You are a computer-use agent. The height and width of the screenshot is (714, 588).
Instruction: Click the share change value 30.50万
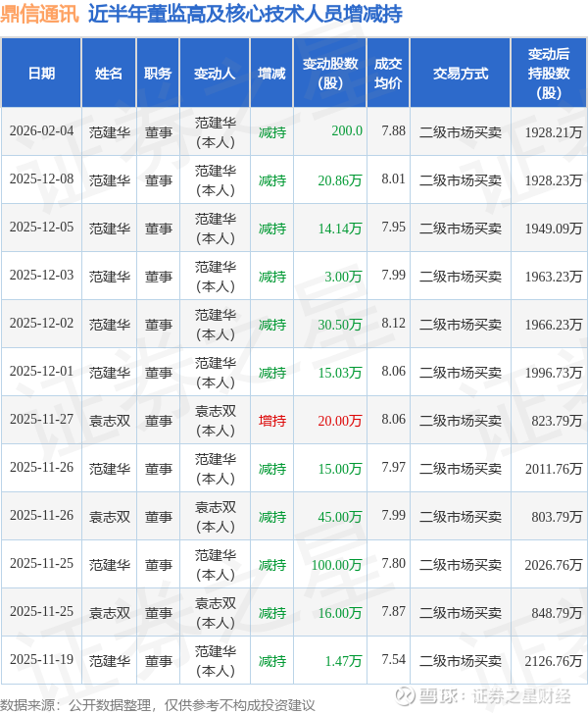339,325
